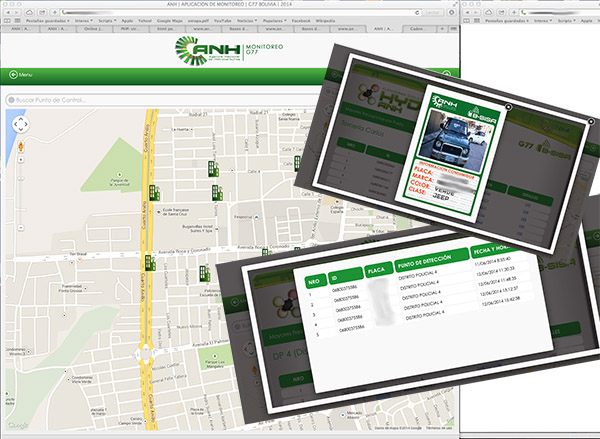
Task: Click the Share icon in Safari toolbar
Action: pos(42,12)
